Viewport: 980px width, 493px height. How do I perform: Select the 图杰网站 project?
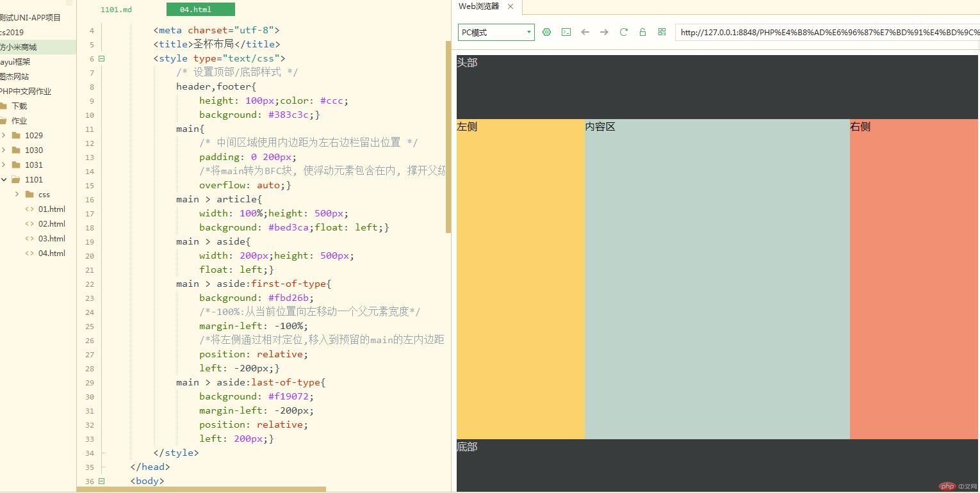click(x=14, y=77)
